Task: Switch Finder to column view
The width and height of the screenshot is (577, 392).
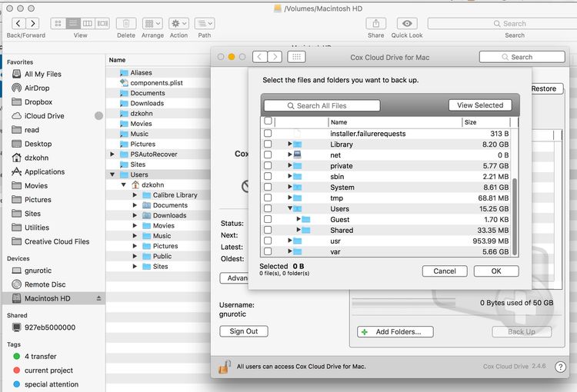Action: point(88,24)
